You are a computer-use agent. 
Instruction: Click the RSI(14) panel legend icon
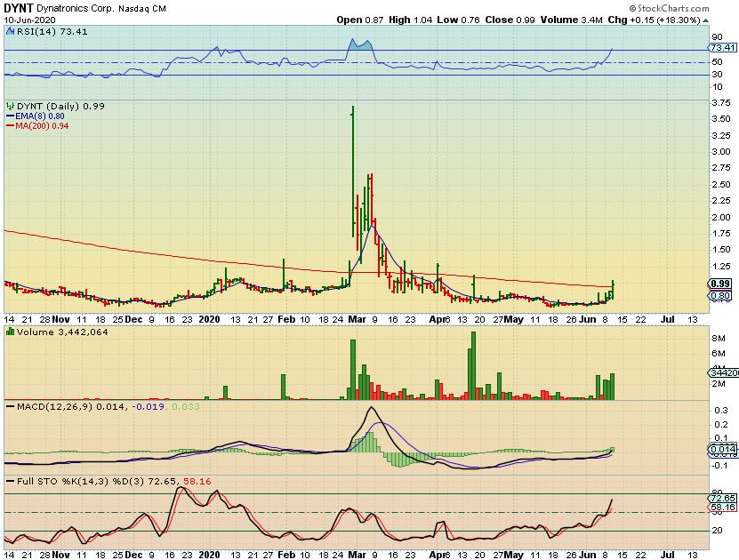(x=10, y=32)
